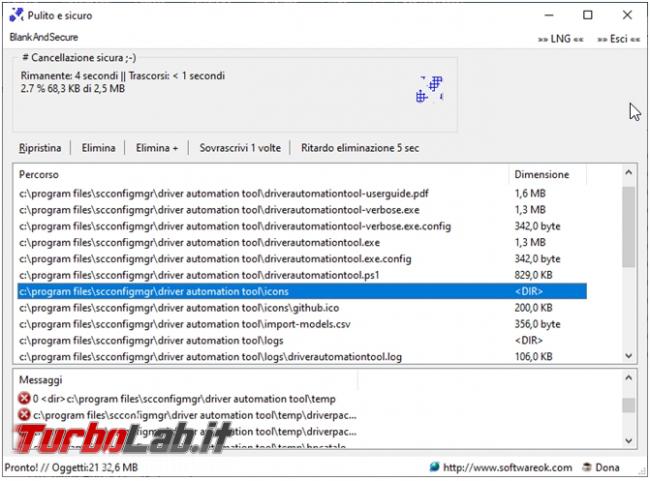The width and height of the screenshot is (650, 481).
Task: Click the globe icon beside softwareok link
Action: pos(434,467)
